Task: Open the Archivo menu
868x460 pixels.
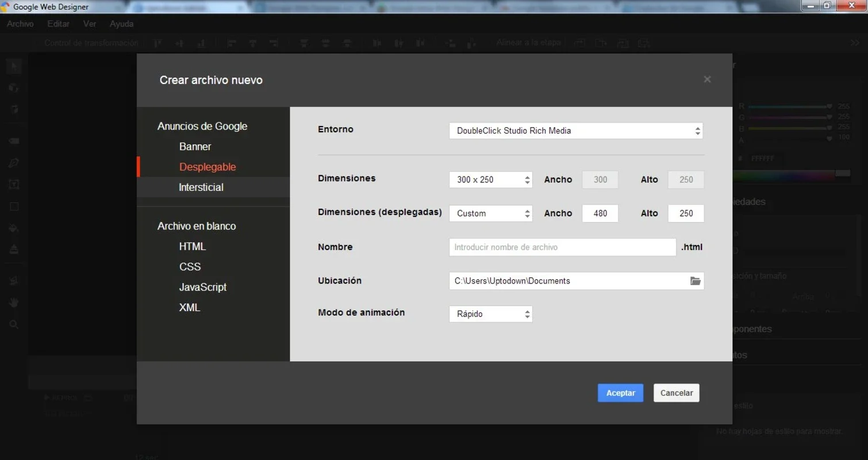Action: 20,24
